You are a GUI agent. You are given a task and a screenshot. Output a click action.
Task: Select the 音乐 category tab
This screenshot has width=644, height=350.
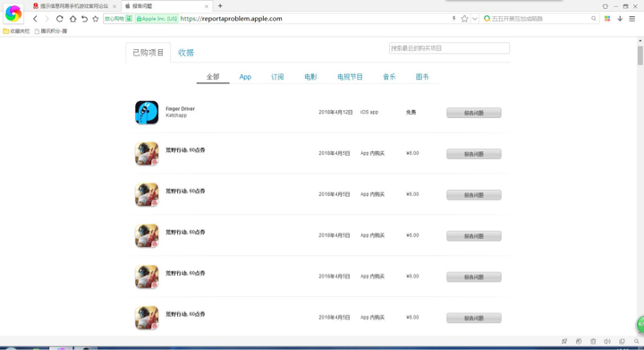389,77
